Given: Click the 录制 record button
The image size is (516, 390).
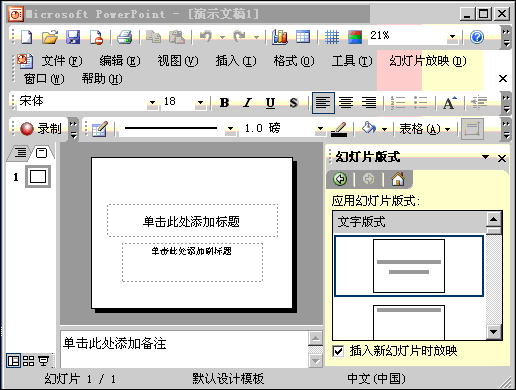Looking at the screenshot, I should [x=41, y=129].
